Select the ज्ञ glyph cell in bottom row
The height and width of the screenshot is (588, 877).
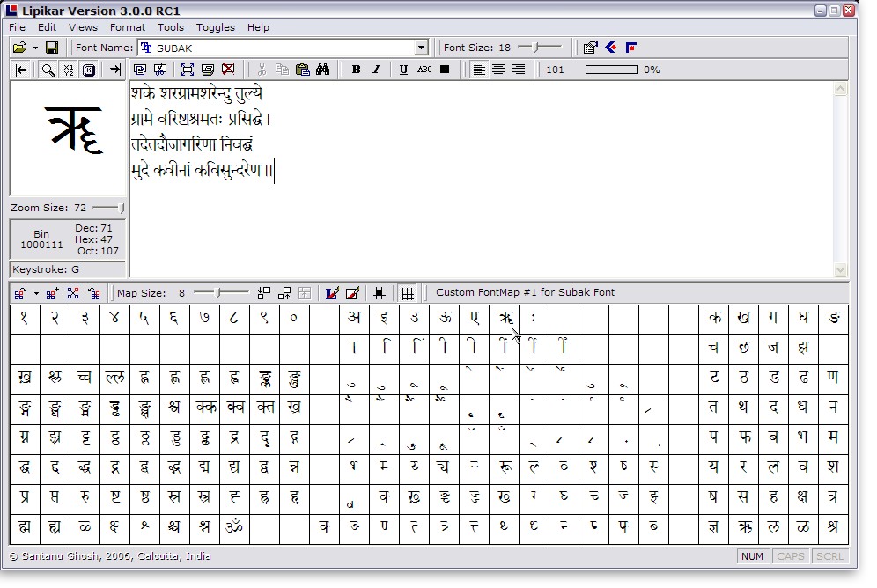[714, 527]
